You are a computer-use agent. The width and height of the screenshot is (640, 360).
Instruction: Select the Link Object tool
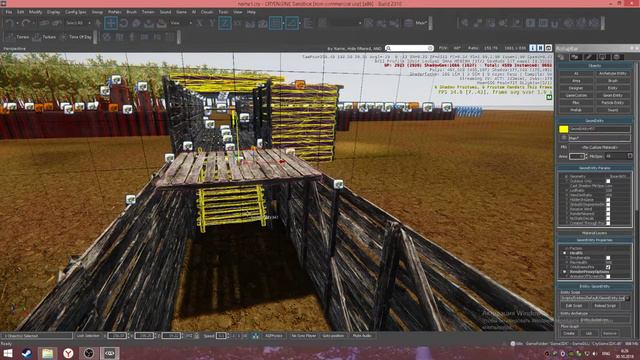point(44,23)
